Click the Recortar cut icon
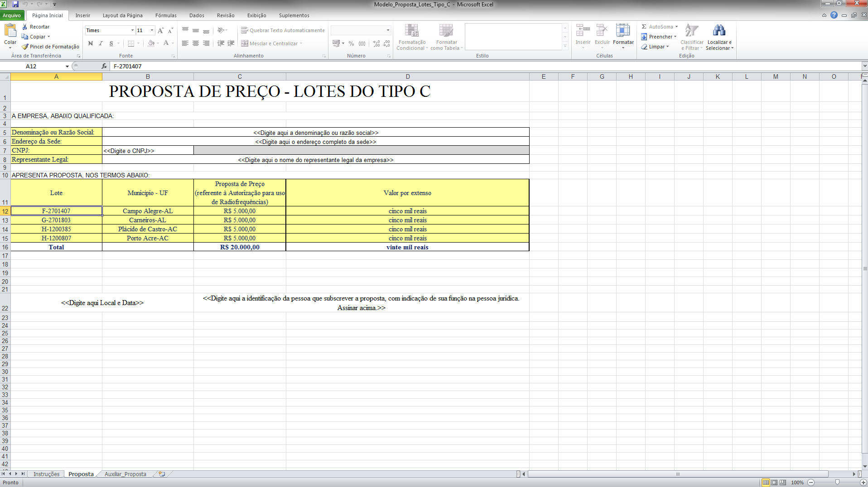The width and height of the screenshot is (868, 487). (x=25, y=27)
